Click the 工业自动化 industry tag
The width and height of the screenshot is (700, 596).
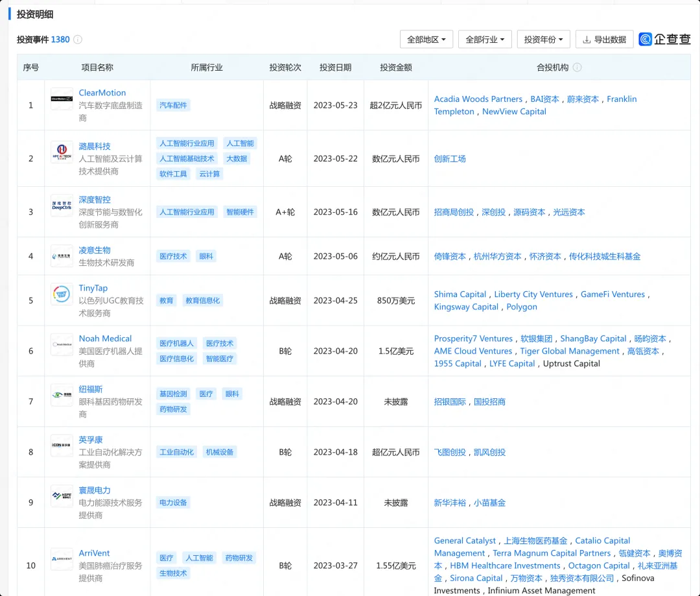click(177, 451)
